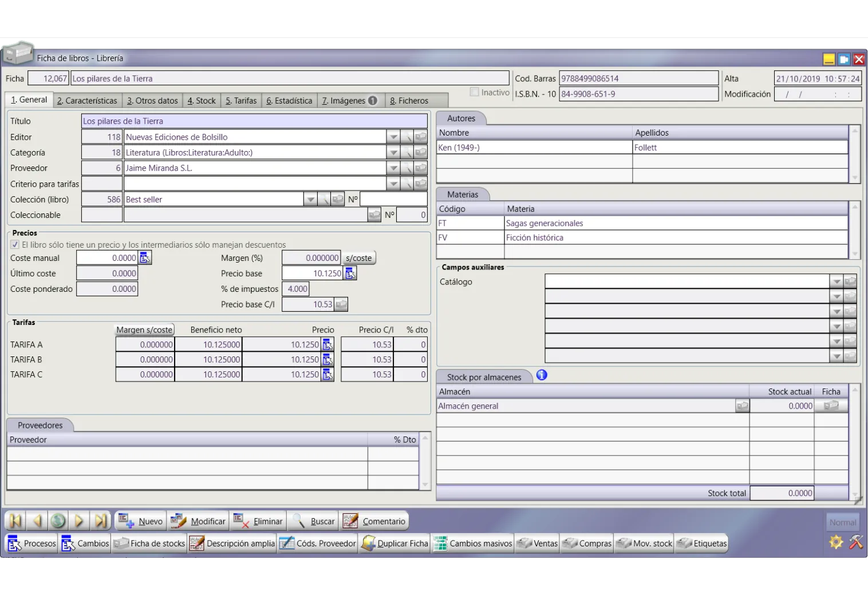
Task: Toggle single price for book checkbox
Action: click(15, 244)
